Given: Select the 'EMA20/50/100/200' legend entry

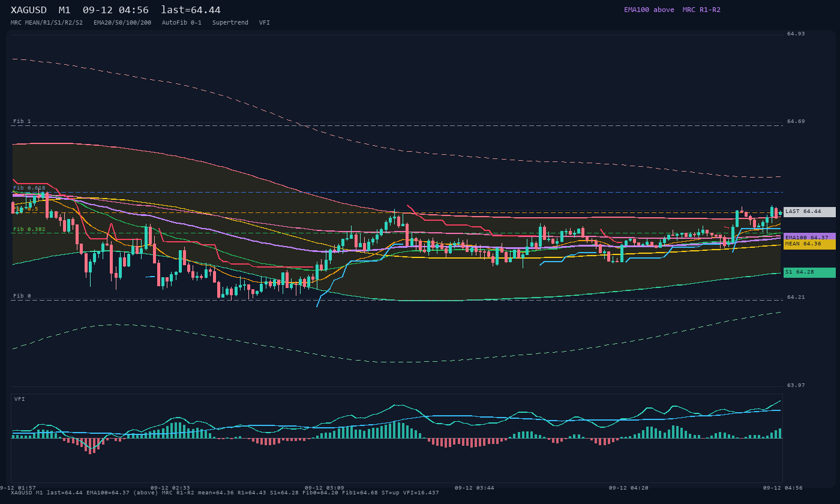Looking at the screenshot, I should click(x=122, y=23).
